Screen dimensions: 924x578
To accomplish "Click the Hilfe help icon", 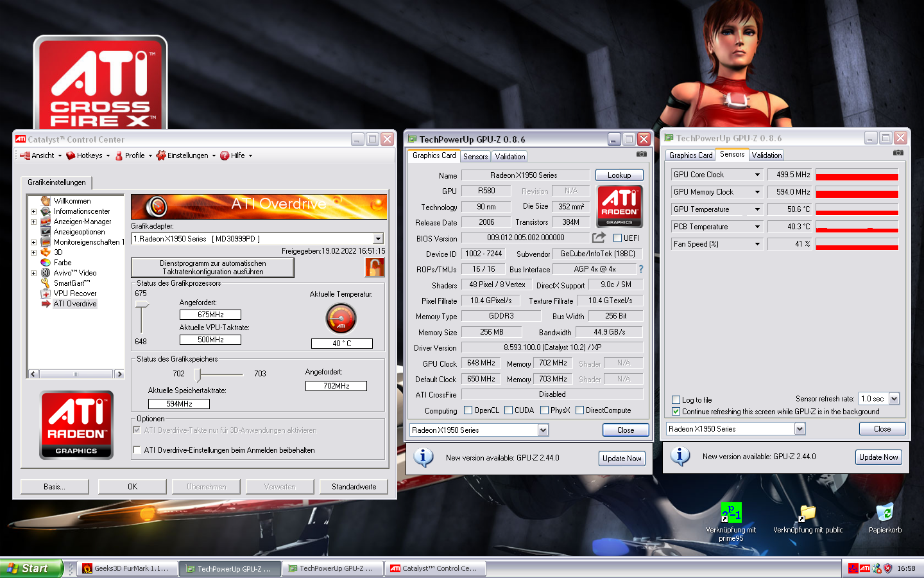I will point(223,155).
